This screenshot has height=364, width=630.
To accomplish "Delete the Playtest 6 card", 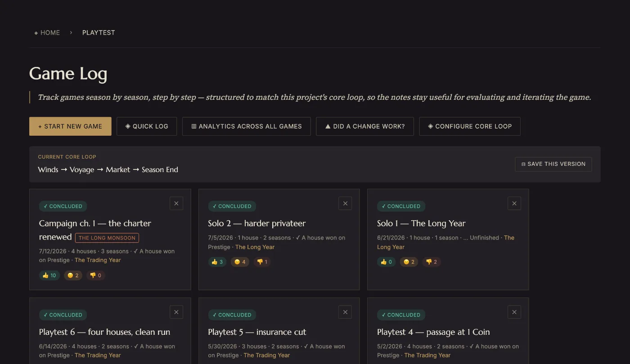I will pos(176,312).
